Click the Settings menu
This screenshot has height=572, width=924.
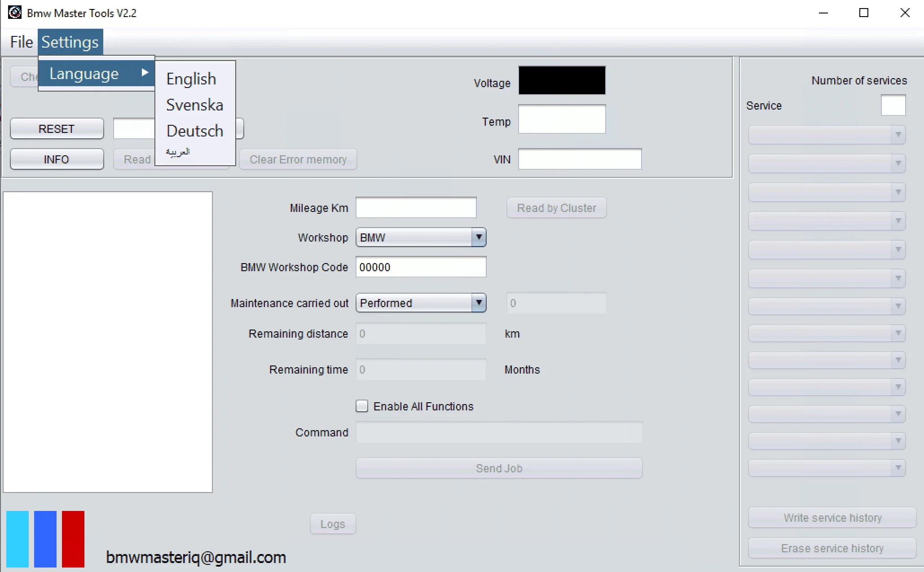point(70,42)
